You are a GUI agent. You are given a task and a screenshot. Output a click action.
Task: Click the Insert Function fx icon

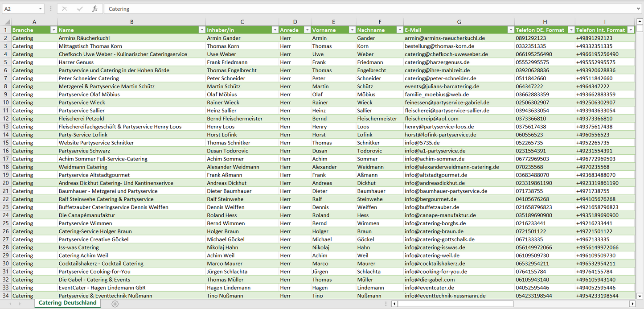(94, 9)
